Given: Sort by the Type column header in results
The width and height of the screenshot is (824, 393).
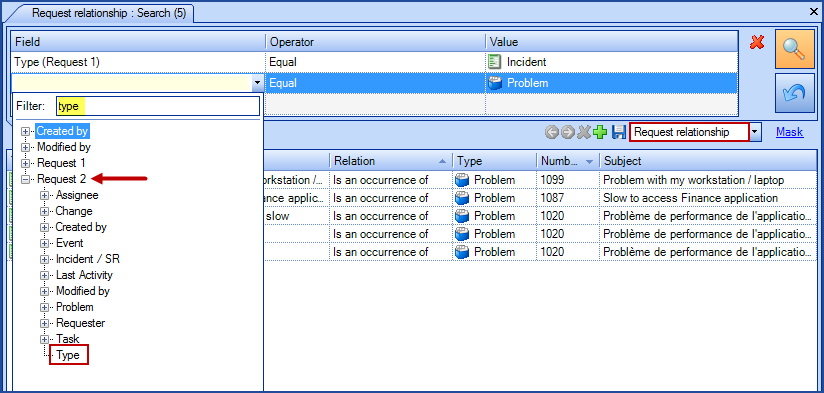Looking at the screenshot, I should [494, 161].
